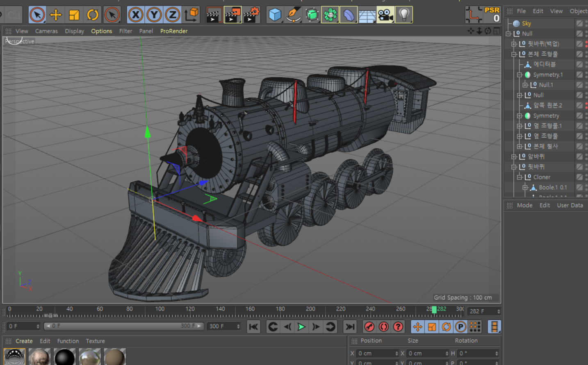Viewport: 588px width, 365px height.
Task: Toggle Parameter keyframe recording
Action: 460,326
